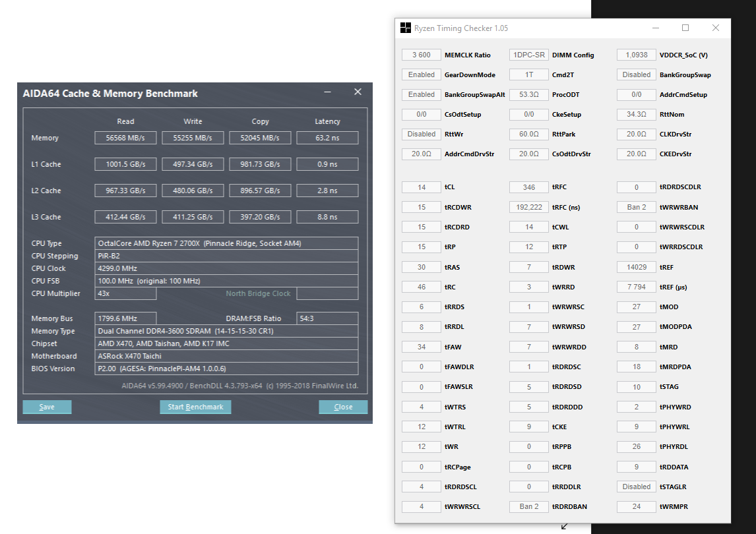Click the Memory Bus field 1799.6 MHz

tap(125, 318)
